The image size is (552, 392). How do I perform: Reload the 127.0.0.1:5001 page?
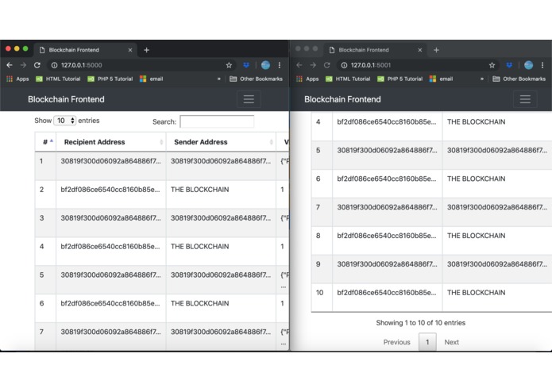(326, 65)
